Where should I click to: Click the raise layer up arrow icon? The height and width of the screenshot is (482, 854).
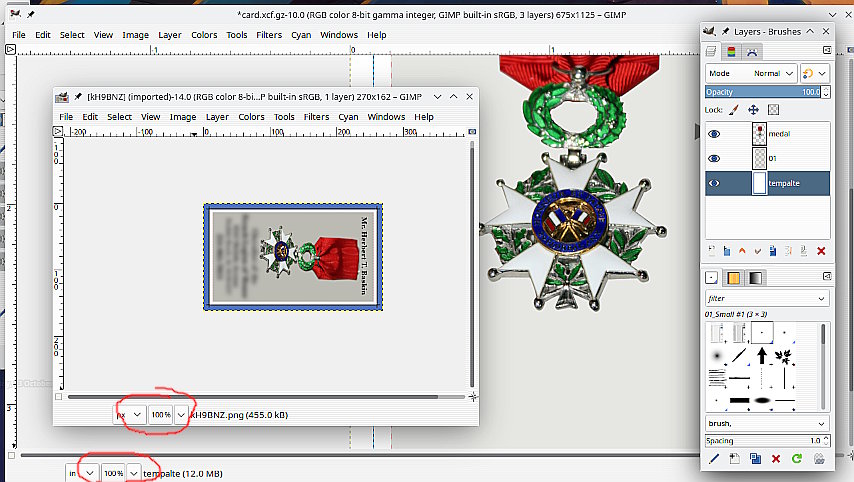click(x=741, y=251)
